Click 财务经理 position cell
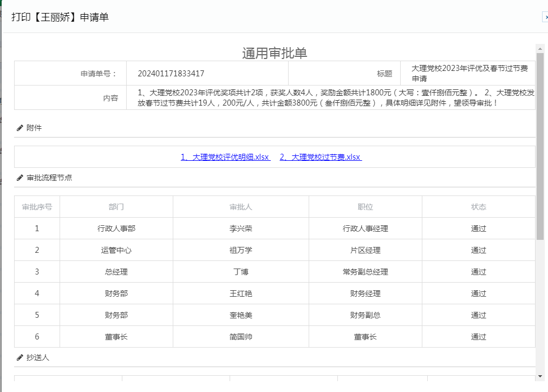The width and height of the screenshot is (548, 392). [366, 293]
